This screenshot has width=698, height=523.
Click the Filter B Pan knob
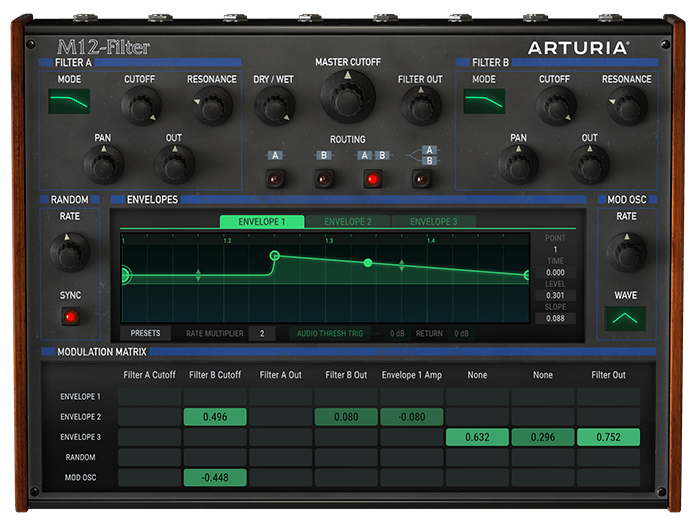(519, 165)
